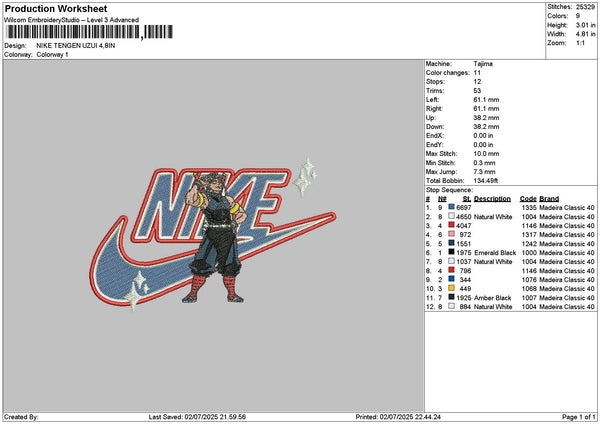Click the Nike Tengen Uzui embroidery preview
The image size is (600, 424).
coord(213,234)
